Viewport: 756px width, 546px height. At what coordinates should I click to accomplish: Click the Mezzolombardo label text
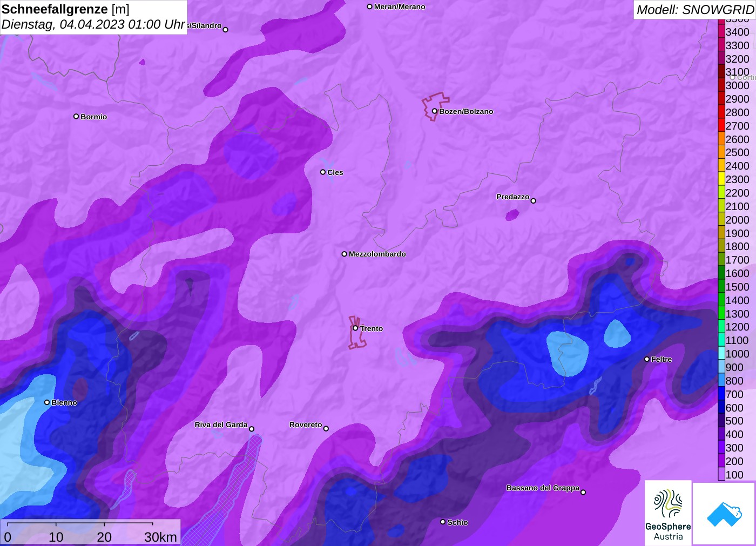[x=377, y=254]
